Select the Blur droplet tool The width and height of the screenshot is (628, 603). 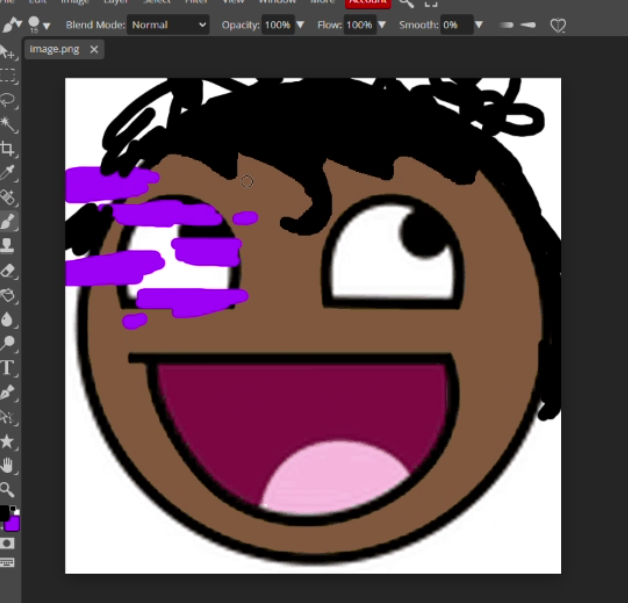tap(7, 319)
